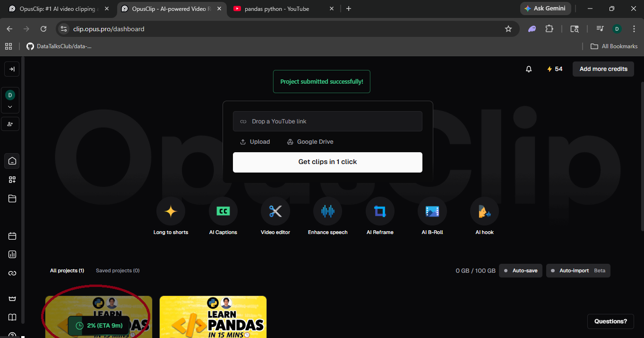Screen dimensions: 644x338
Task: Toggle the Auto-import Beta option
Action: point(578,271)
